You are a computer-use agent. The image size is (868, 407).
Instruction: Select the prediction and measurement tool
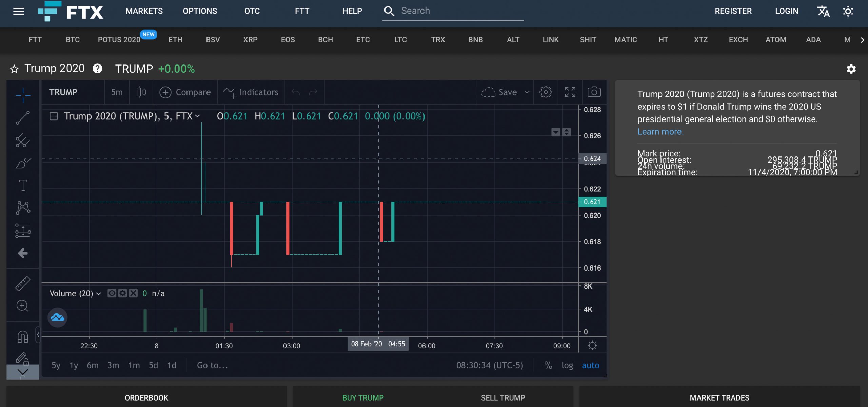pyautogui.click(x=23, y=230)
